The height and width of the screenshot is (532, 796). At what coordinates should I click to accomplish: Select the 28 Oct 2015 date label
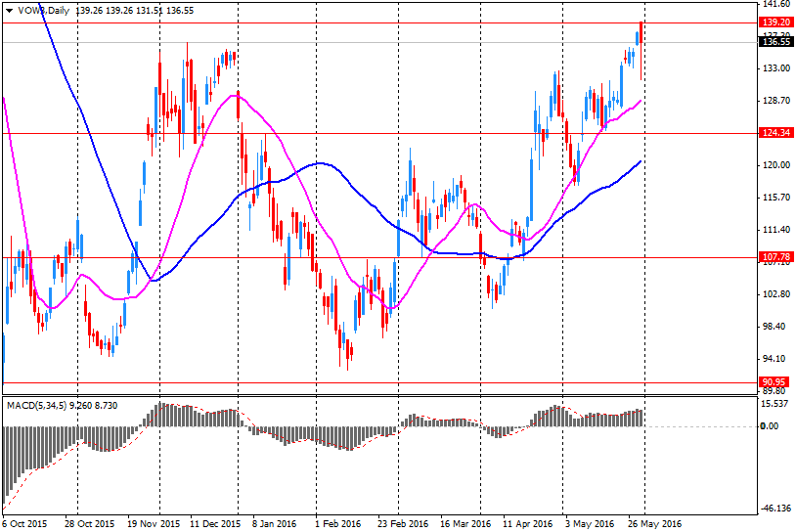click(x=90, y=523)
